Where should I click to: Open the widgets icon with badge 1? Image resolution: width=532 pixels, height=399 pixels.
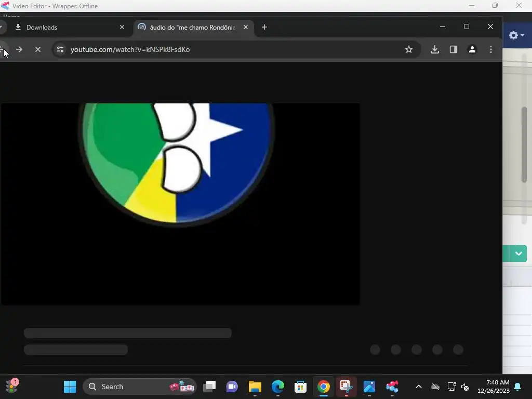(12, 386)
